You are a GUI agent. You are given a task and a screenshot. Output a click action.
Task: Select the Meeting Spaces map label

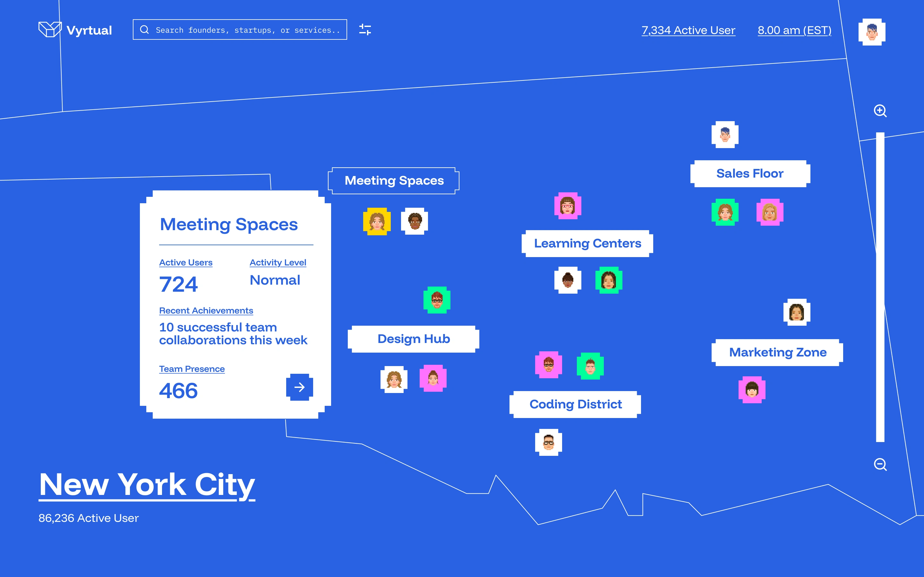pos(394,180)
